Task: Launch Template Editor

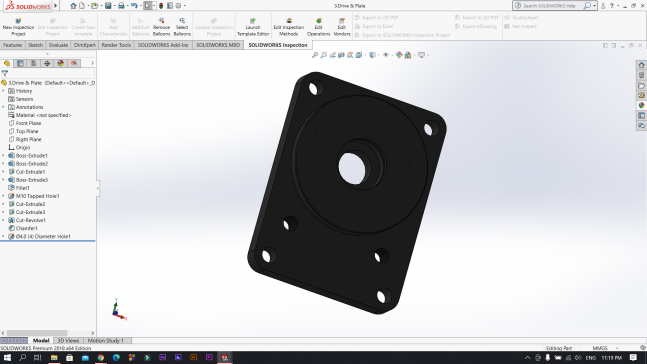Action: click(253, 27)
